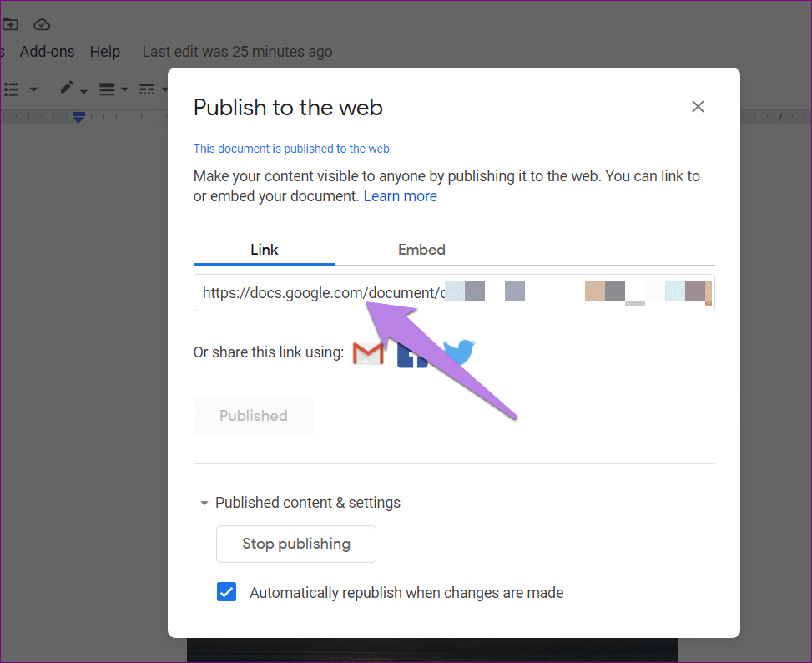Click the border width lines icon
Screen dimensions: 812x663
[107, 89]
